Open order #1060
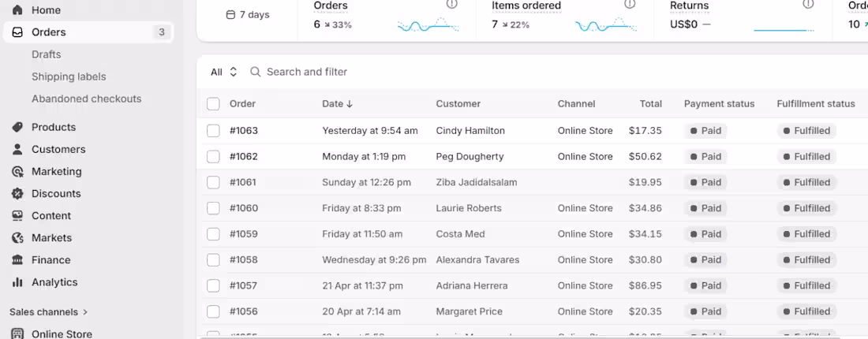Screen dimensions: 868x339 click(244, 208)
